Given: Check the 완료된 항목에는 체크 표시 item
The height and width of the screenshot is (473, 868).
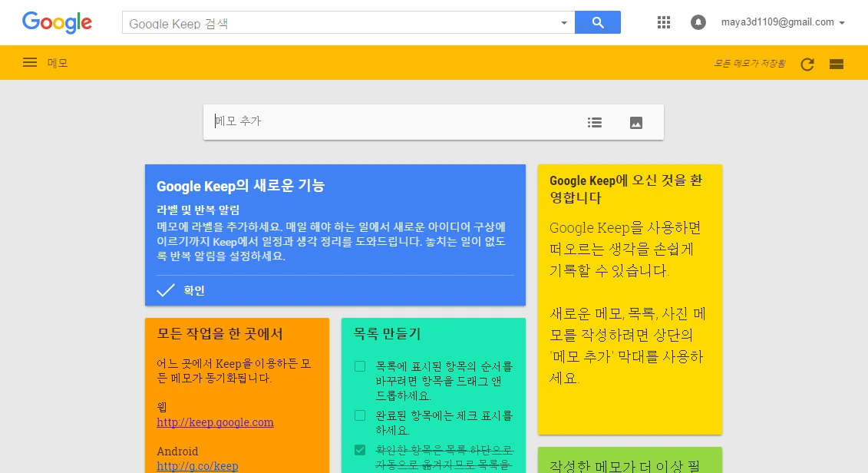Looking at the screenshot, I should point(360,415).
